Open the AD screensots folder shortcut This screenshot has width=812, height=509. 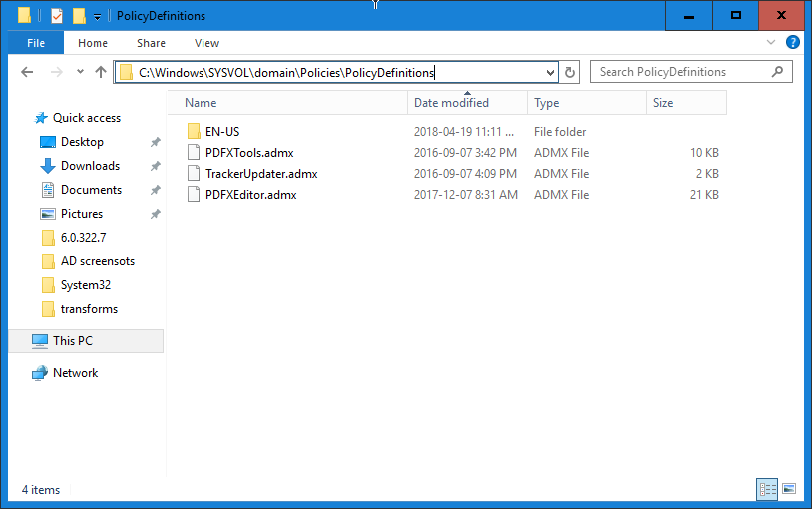tap(98, 261)
